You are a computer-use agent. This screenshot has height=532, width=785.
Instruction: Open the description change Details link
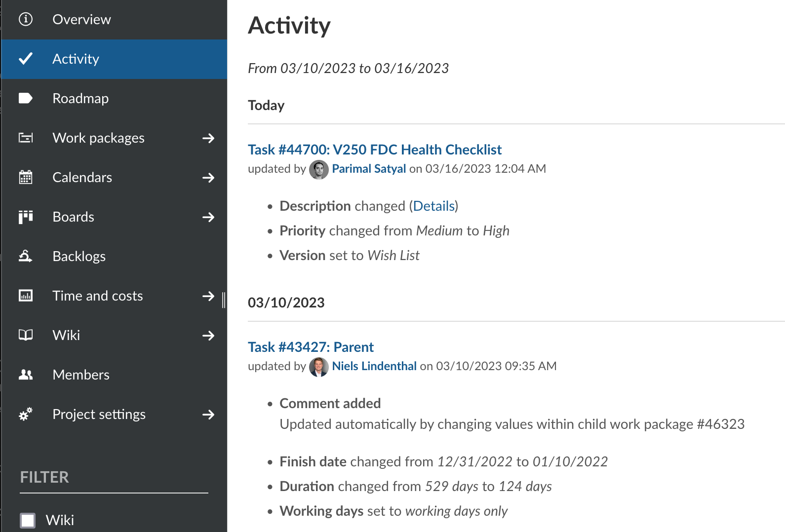click(434, 206)
